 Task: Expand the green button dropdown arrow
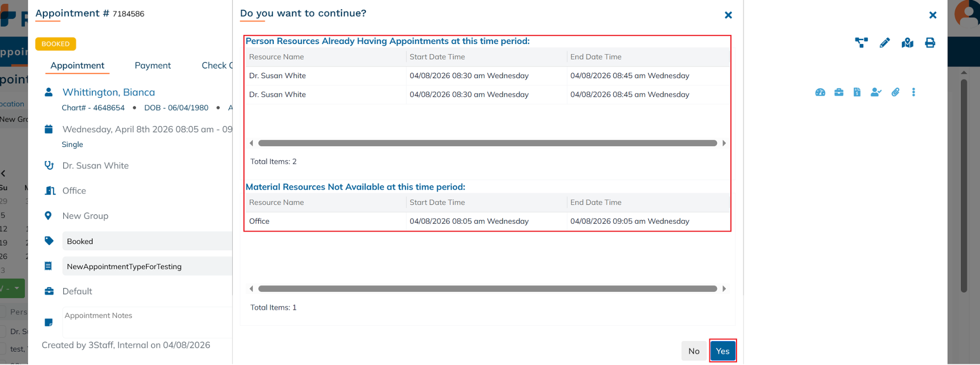[x=17, y=288]
